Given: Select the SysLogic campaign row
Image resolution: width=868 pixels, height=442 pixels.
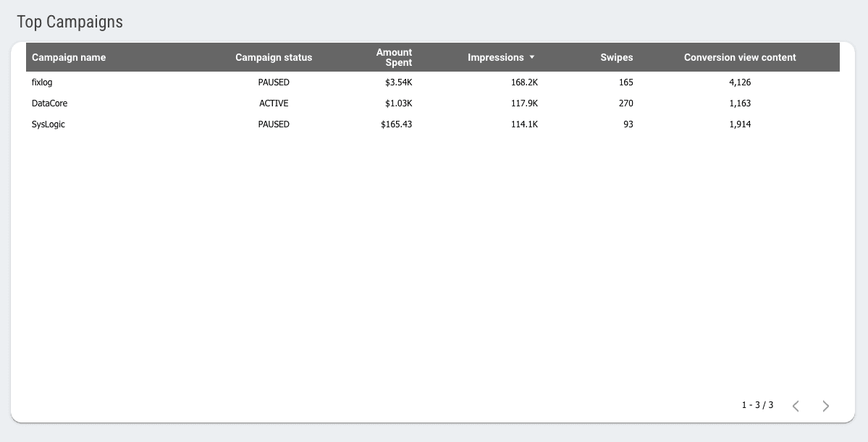Looking at the screenshot, I should pos(48,124).
